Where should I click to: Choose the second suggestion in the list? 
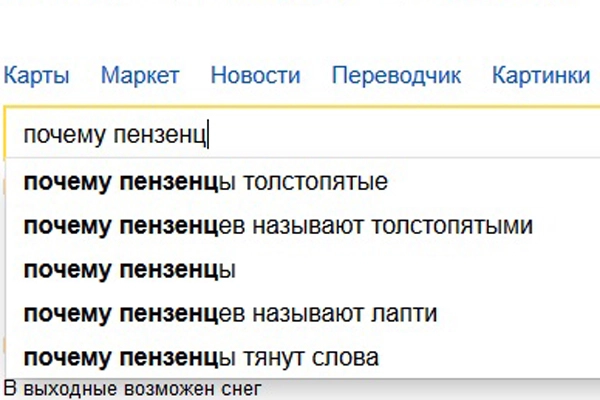pos(278,226)
